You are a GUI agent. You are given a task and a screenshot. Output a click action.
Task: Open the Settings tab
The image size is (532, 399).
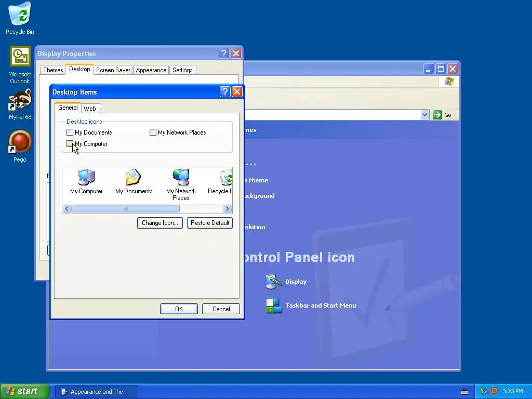(182, 70)
